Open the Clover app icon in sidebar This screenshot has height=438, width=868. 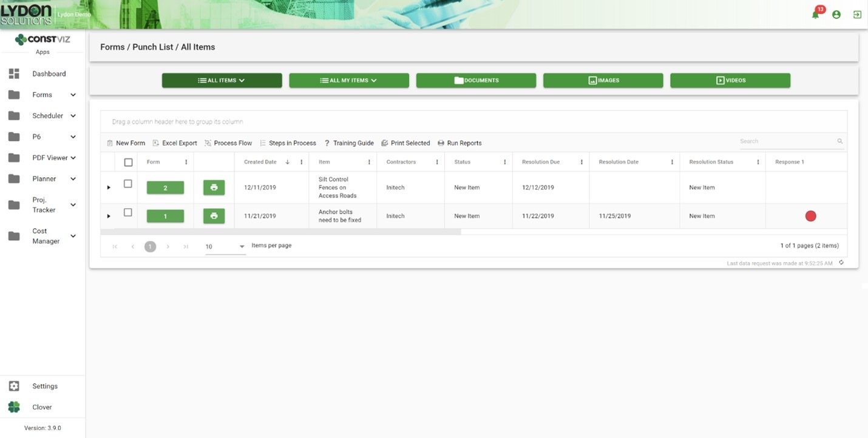(x=14, y=407)
